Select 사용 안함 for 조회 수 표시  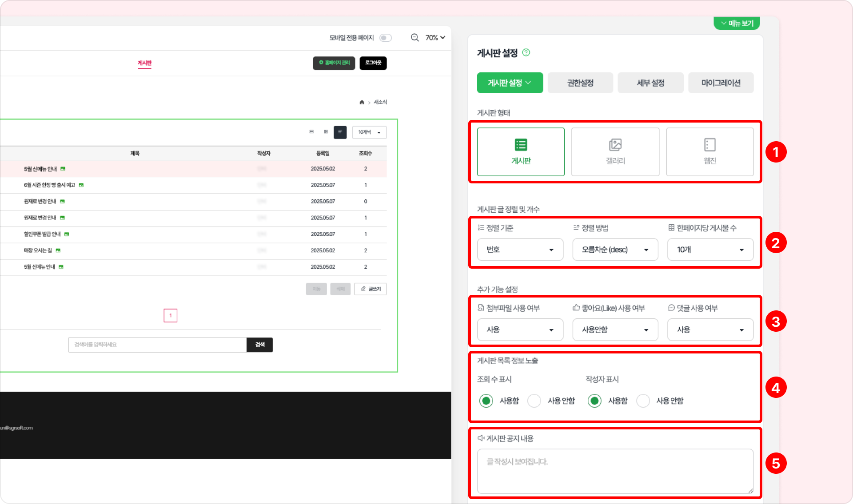pos(534,401)
